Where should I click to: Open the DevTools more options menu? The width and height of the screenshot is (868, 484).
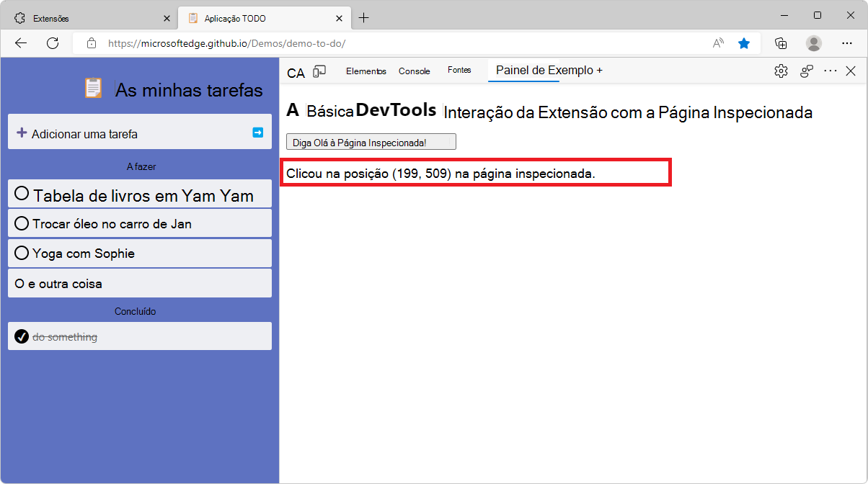pos(831,71)
